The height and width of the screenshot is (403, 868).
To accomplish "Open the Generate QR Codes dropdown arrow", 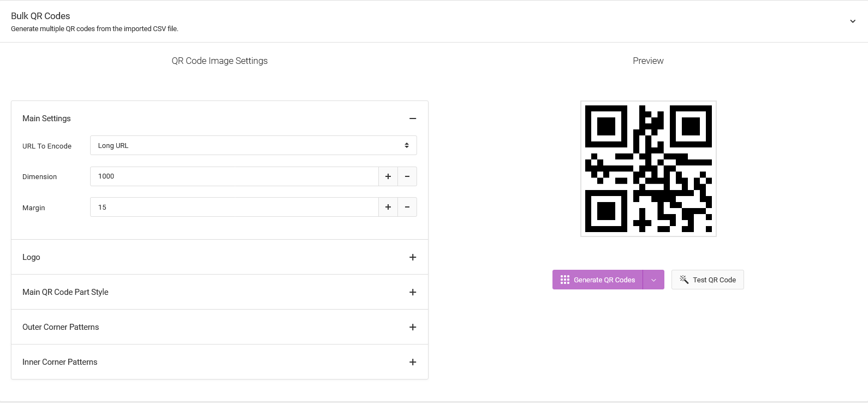I will pos(653,280).
